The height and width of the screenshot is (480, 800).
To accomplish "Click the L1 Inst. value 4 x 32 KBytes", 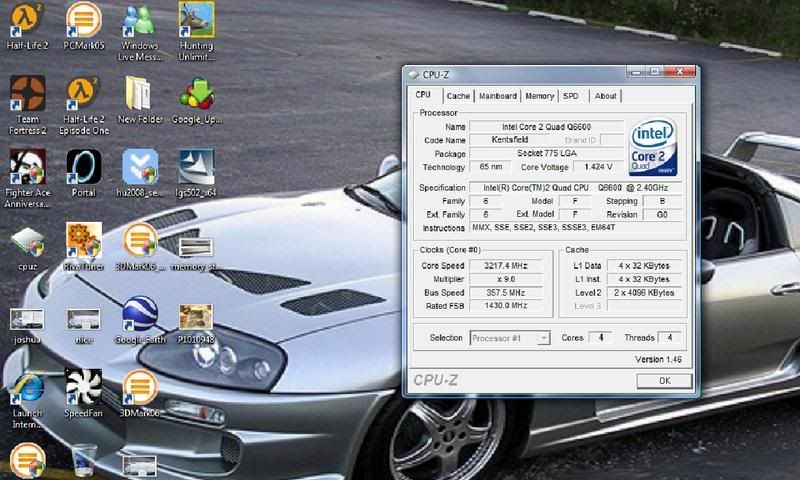I will (x=644, y=279).
